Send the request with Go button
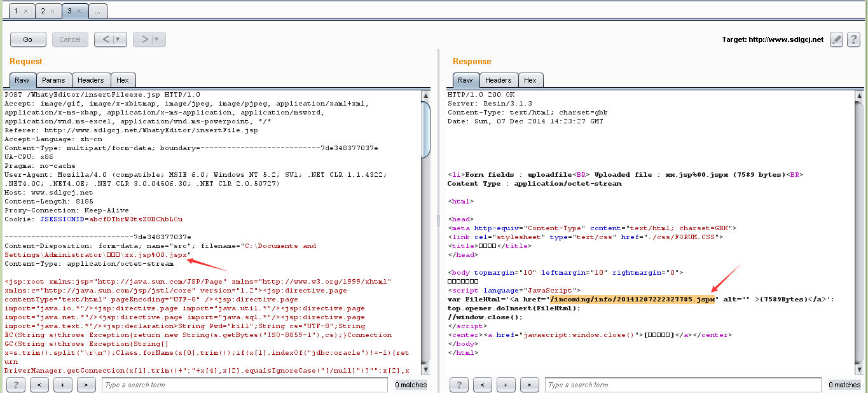Image resolution: width=868 pixels, height=393 pixels. (x=28, y=39)
